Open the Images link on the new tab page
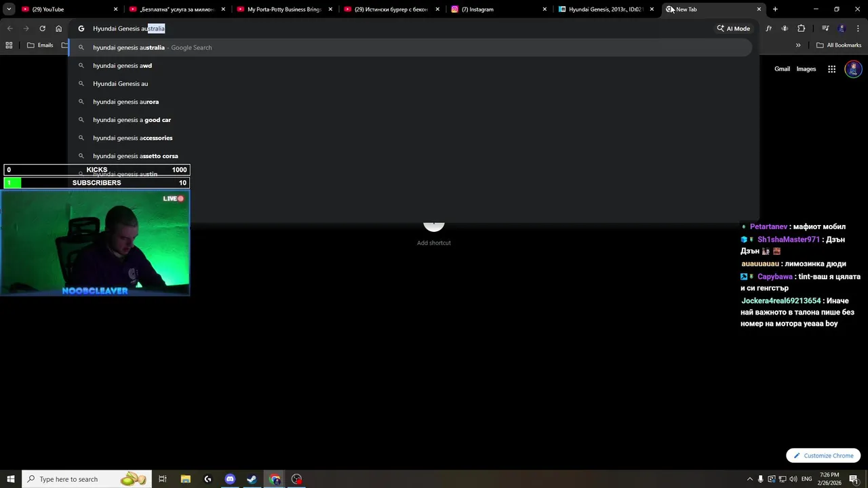This screenshot has width=868, height=488. click(x=806, y=69)
